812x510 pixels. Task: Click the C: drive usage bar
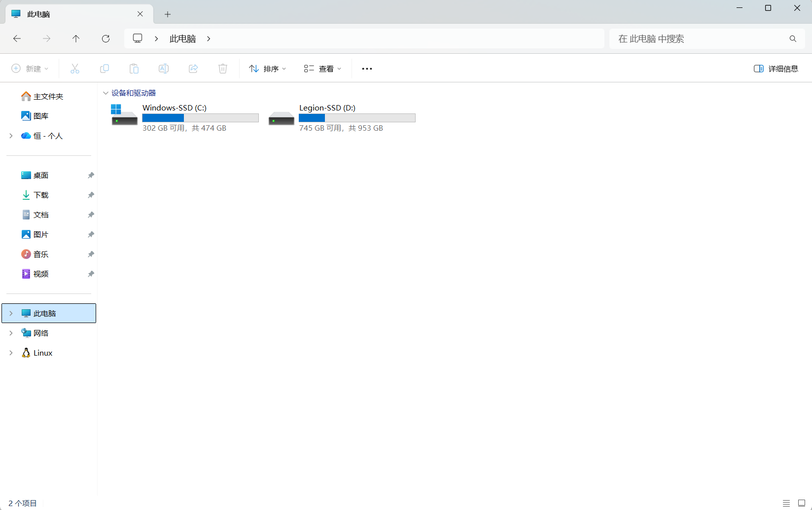click(200, 118)
